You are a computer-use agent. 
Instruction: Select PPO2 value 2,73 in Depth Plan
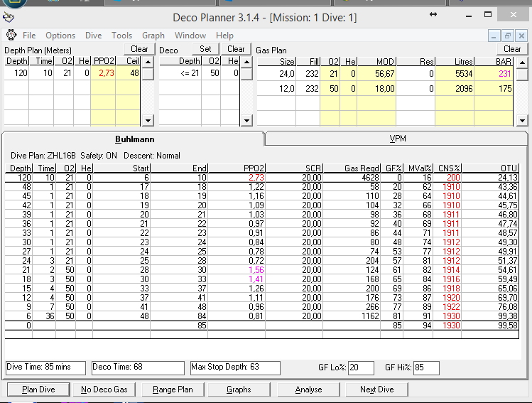(103, 73)
